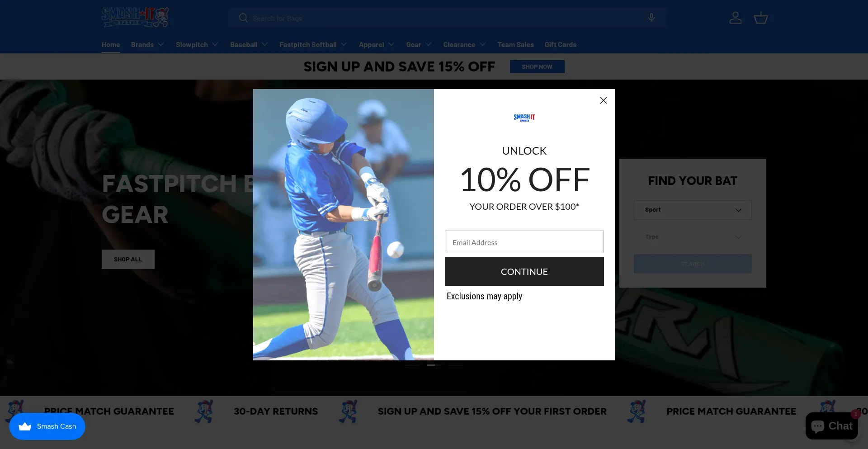This screenshot has width=868, height=449.
Task: Select the active middle slideshow indicator
Action: pyautogui.click(x=434, y=365)
